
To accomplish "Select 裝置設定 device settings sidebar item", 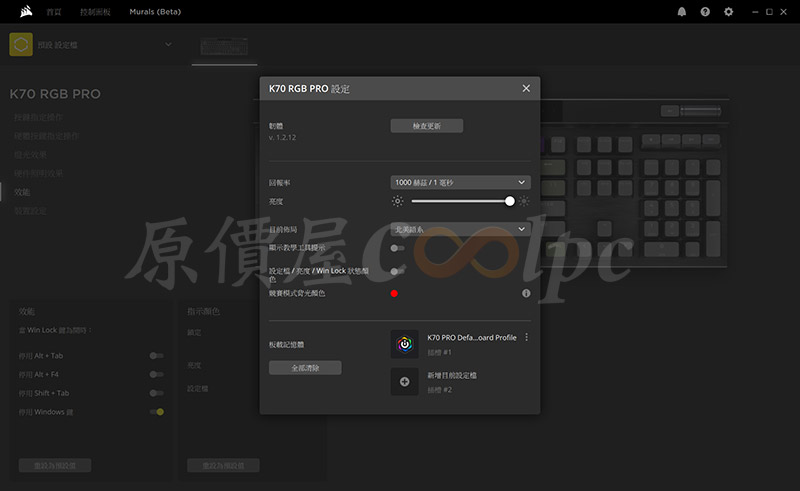I will pos(30,211).
